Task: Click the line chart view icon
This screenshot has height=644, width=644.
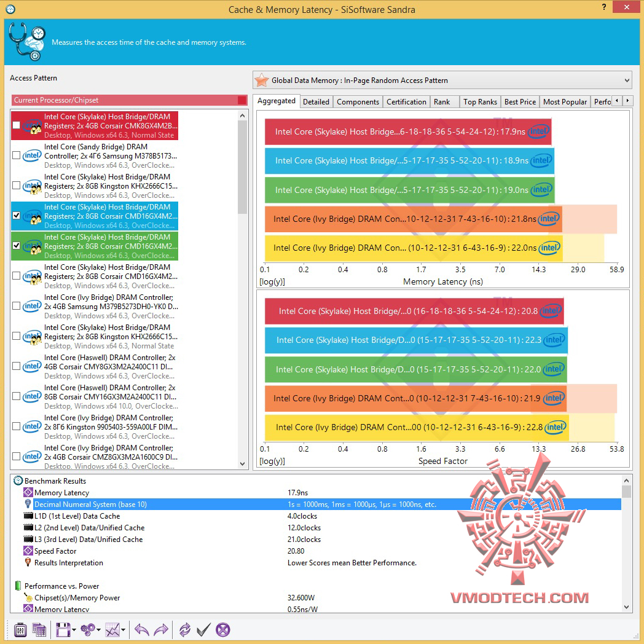Action: (112, 630)
